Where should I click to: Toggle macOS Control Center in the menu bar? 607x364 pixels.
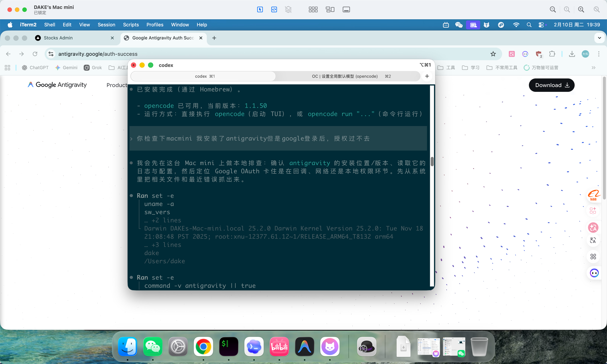click(541, 25)
